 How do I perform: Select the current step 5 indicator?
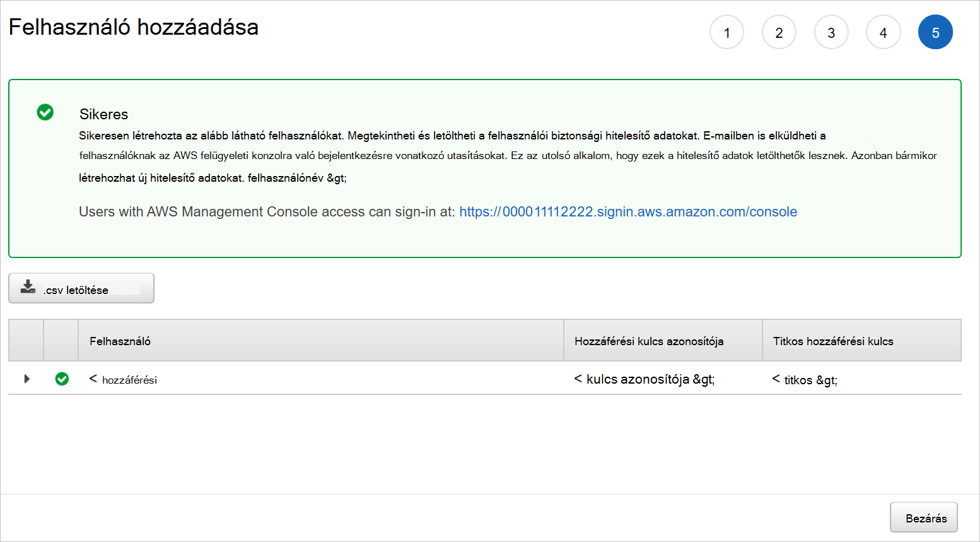tap(935, 32)
